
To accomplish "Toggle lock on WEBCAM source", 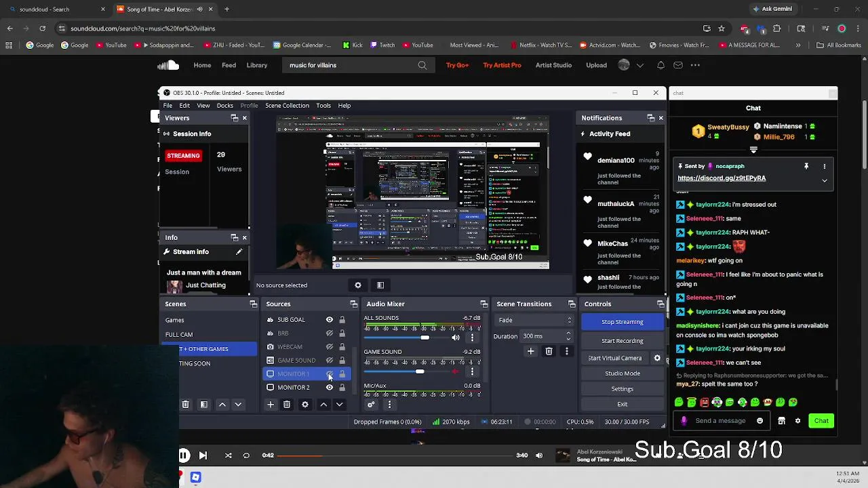I will point(342,347).
